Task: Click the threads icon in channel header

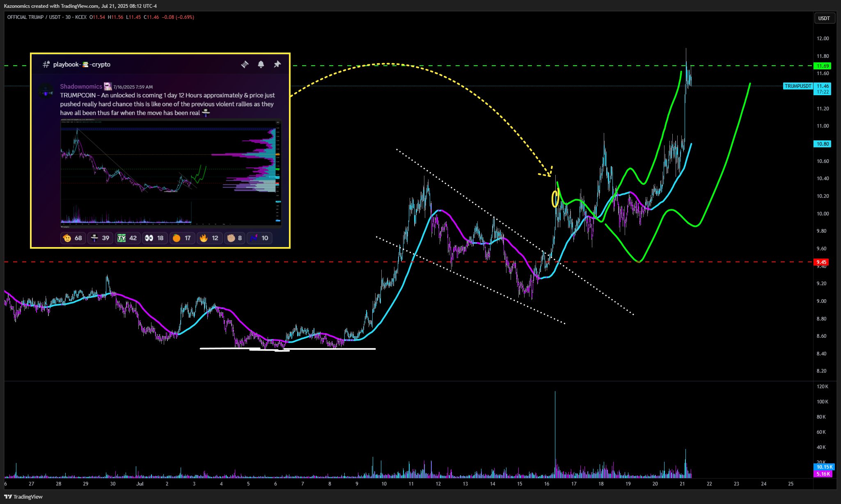Action: click(x=245, y=64)
